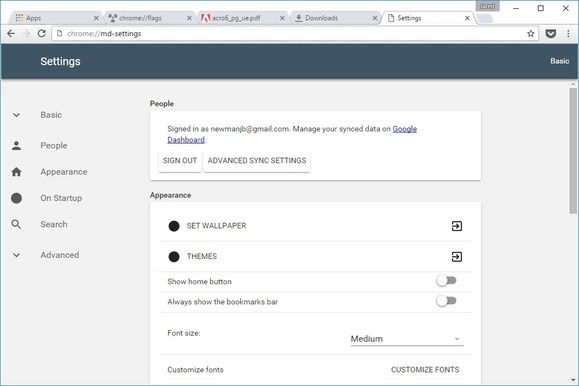Collapse the Basic section chevron in sidebar
Viewport: 579px width, 386px height.
pyautogui.click(x=16, y=115)
